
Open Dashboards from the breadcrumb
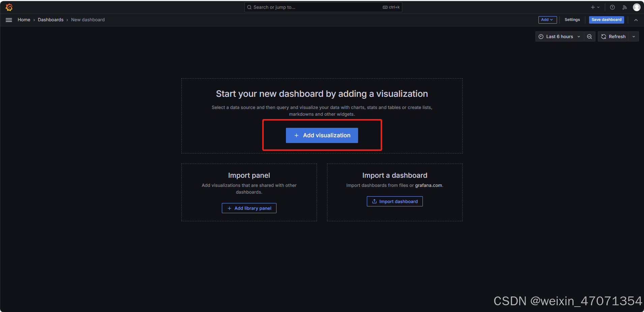[51, 20]
